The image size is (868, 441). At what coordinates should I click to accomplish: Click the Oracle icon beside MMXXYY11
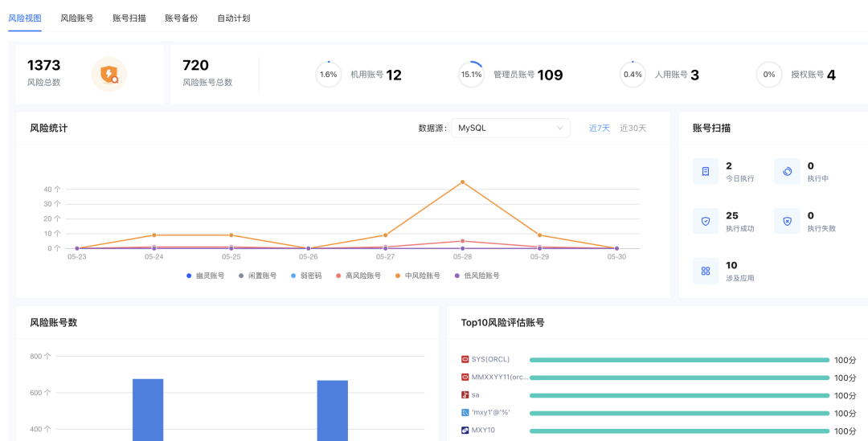pyautogui.click(x=465, y=378)
